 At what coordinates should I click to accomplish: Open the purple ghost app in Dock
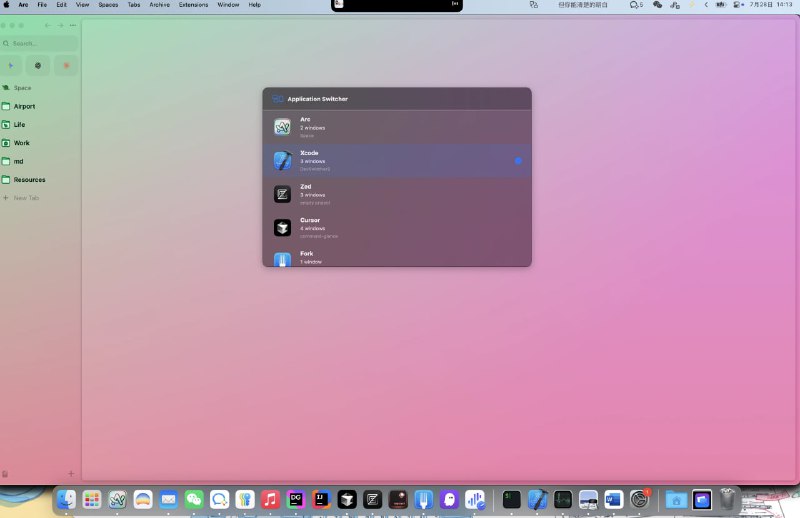pyautogui.click(x=449, y=499)
